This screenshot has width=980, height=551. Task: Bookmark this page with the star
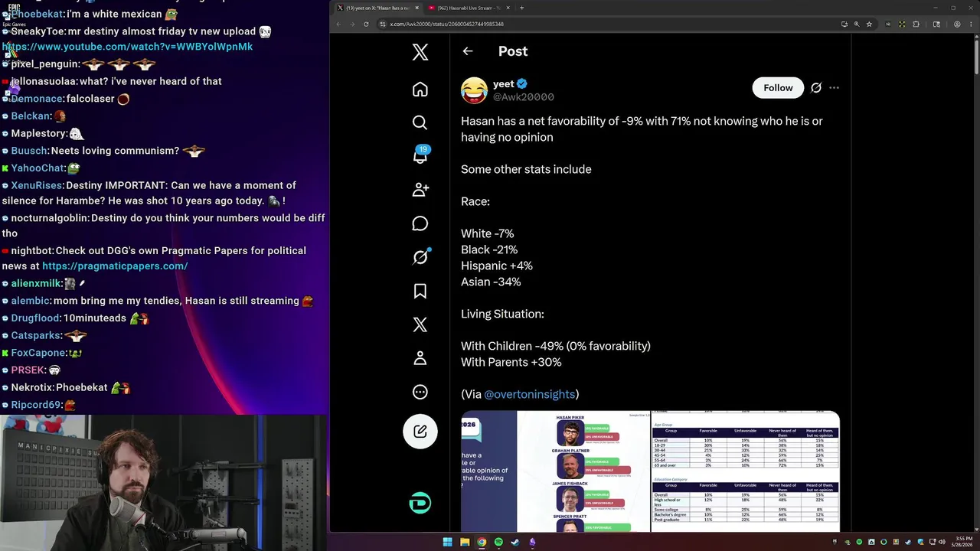(x=869, y=24)
